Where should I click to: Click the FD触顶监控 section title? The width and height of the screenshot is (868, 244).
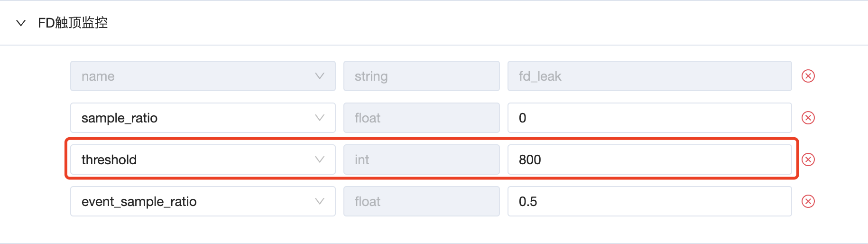(73, 23)
